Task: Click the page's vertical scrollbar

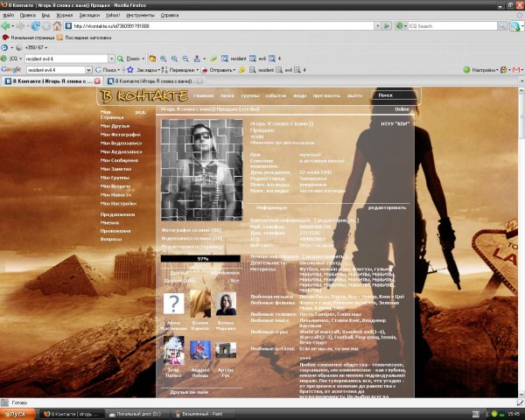Action: point(521,242)
